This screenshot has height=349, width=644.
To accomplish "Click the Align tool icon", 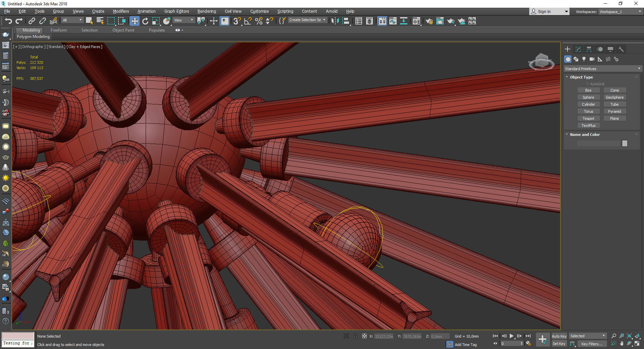I will tap(346, 21).
